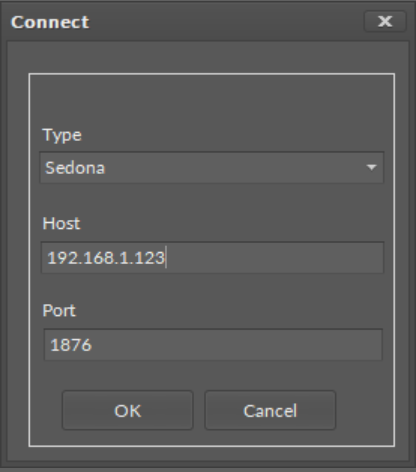Close the Connect dialog with the X

point(385,21)
